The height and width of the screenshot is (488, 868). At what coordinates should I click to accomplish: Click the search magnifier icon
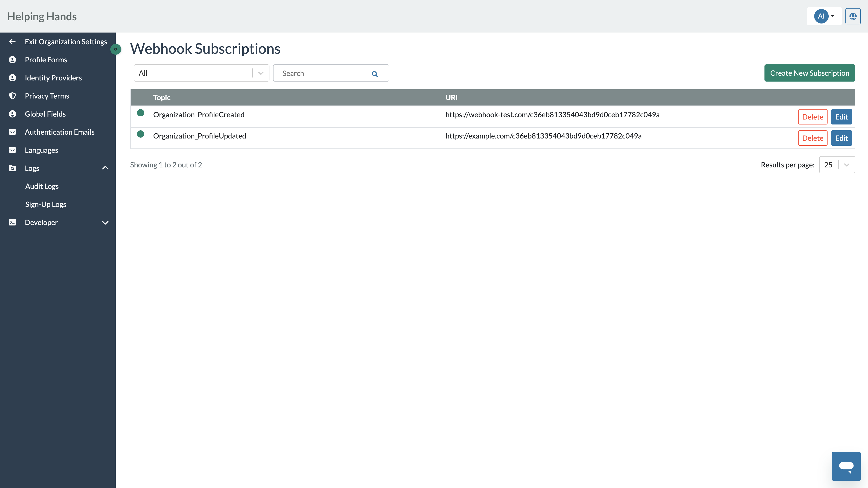pyautogui.click(x=375, y=74)
